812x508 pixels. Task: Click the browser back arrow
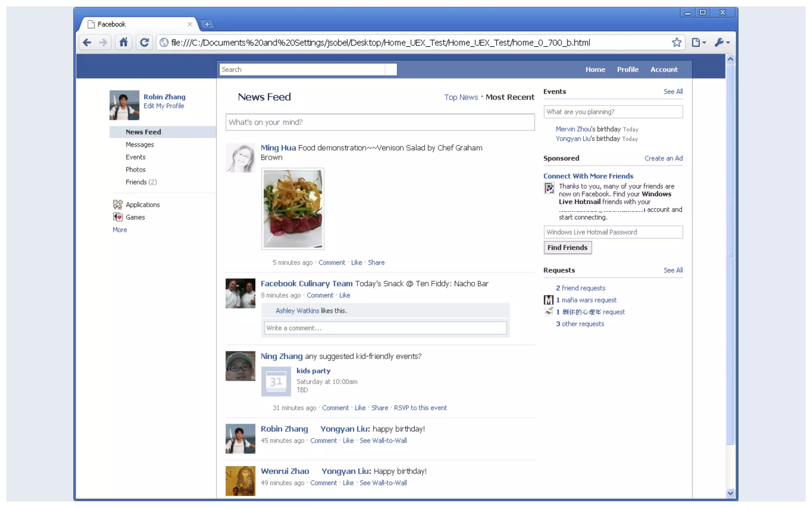(87, 42)
